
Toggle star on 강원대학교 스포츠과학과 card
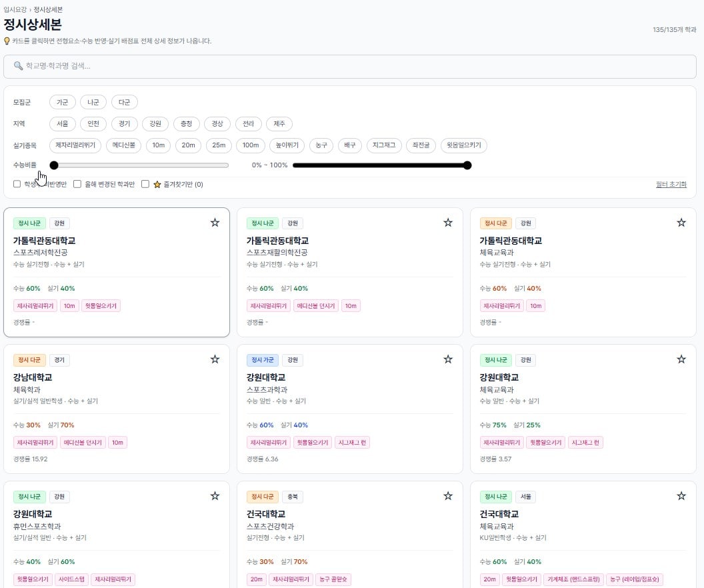coord(447,359)
